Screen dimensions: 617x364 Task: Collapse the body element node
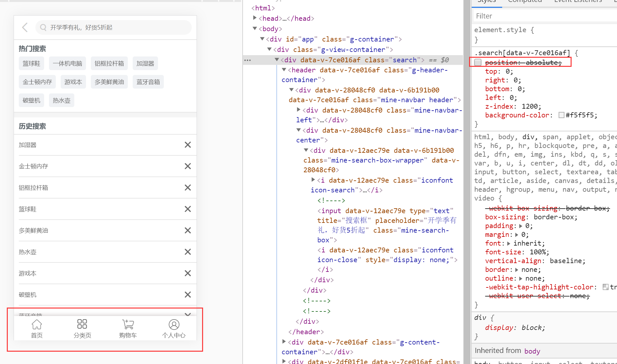[255, 29]
